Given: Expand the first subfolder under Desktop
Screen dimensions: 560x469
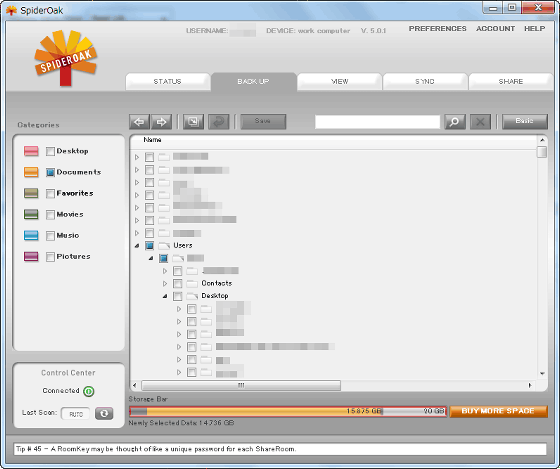Looking at the screenshot, I should pos(179,309).
